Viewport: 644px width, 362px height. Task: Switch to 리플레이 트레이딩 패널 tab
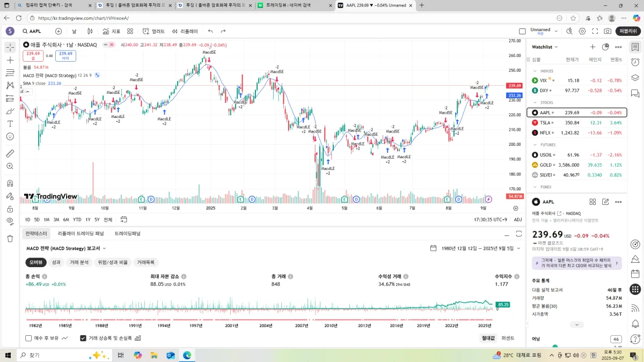(x=81, y=234)
